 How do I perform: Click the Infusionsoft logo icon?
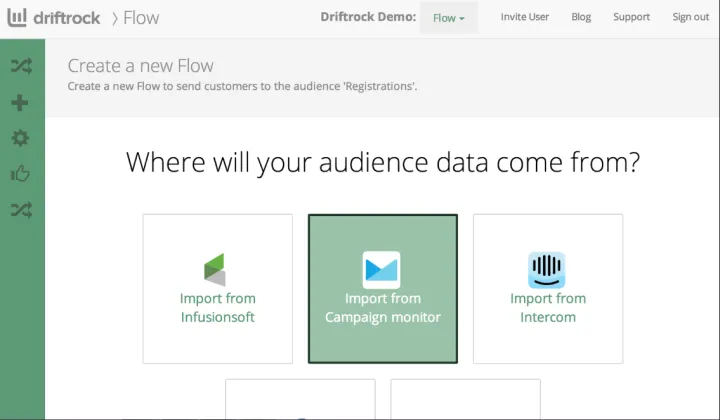pos(214,269)
